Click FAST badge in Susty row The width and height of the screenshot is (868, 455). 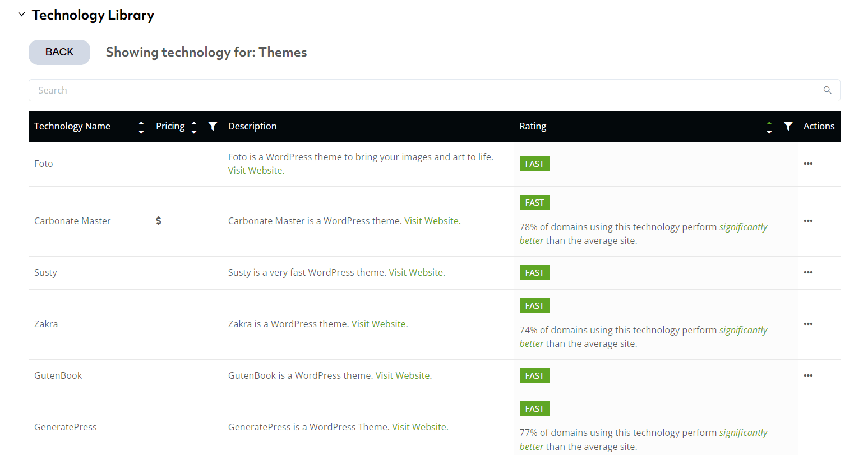[x=534, y=272]
